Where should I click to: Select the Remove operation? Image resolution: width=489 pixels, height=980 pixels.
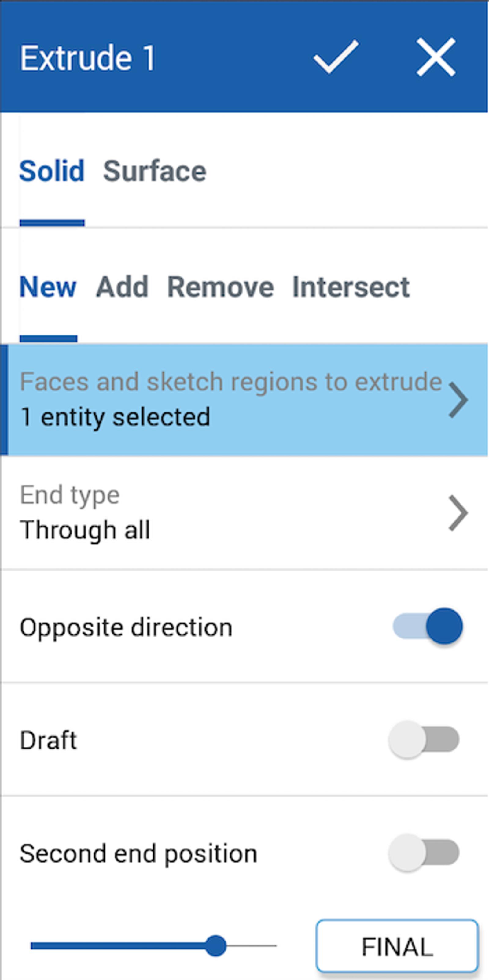pyautogui.click(x=220, y=287)
